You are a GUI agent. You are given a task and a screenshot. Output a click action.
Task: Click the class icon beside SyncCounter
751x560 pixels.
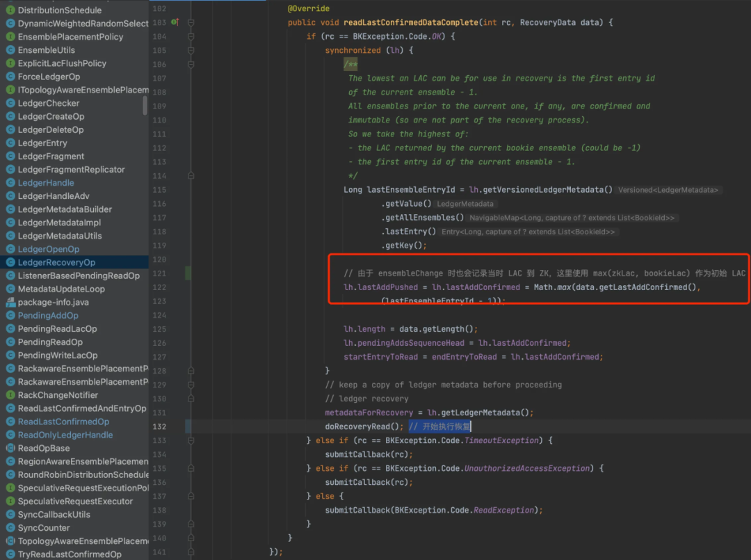[x=10, y=528]
